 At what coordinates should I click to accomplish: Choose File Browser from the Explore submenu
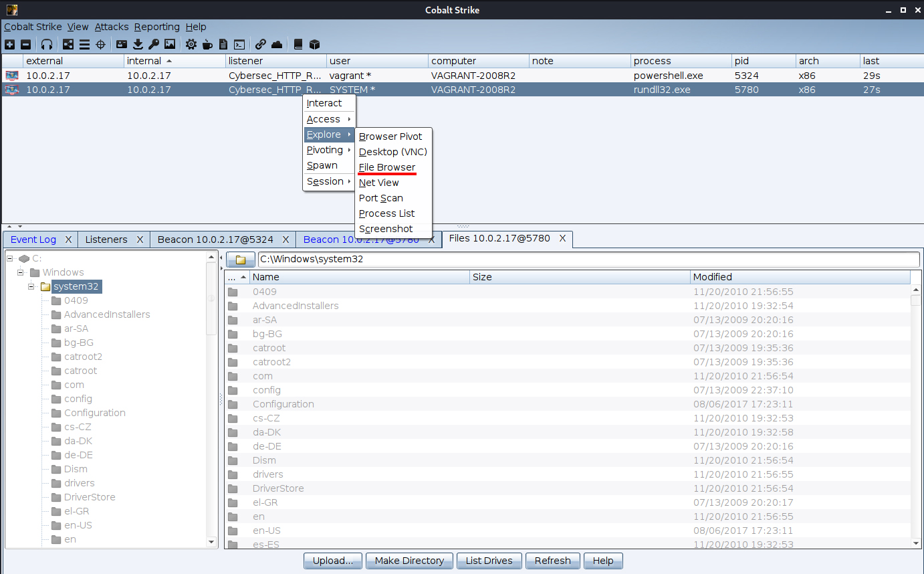[x=387, y=167]
